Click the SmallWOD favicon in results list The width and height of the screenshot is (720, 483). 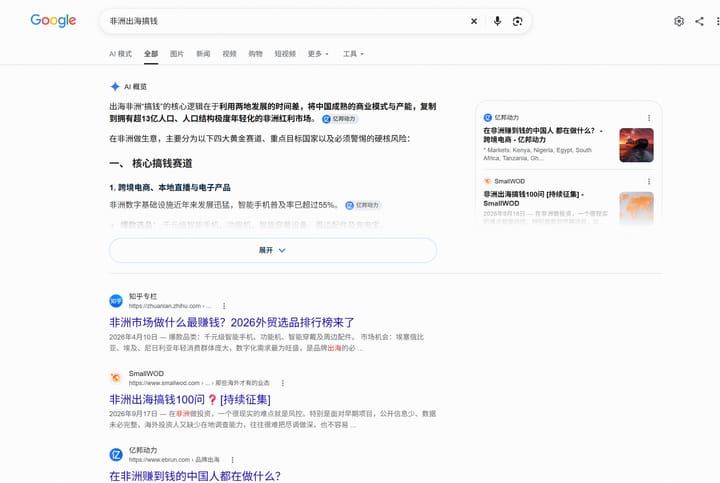[x=116, y=378]
